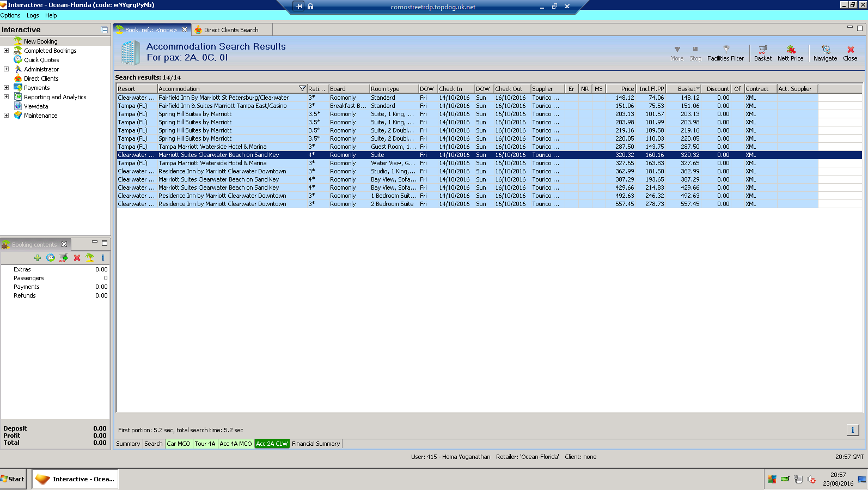Minimize the Booking contents panel

pos(95,242)
